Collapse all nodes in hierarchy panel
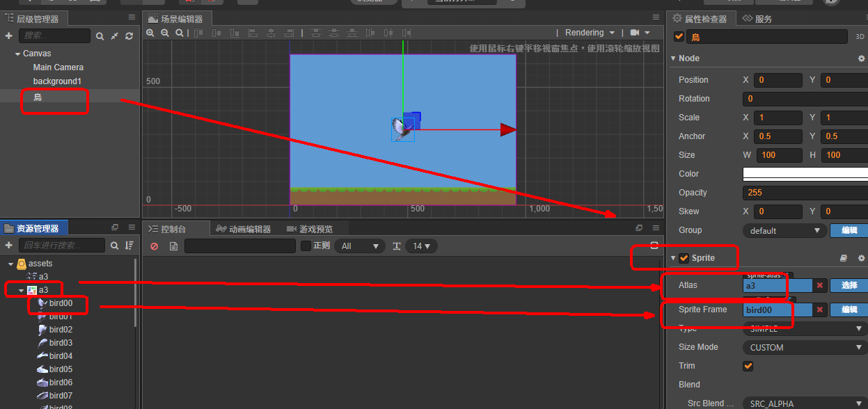 (x=115, y=35)
